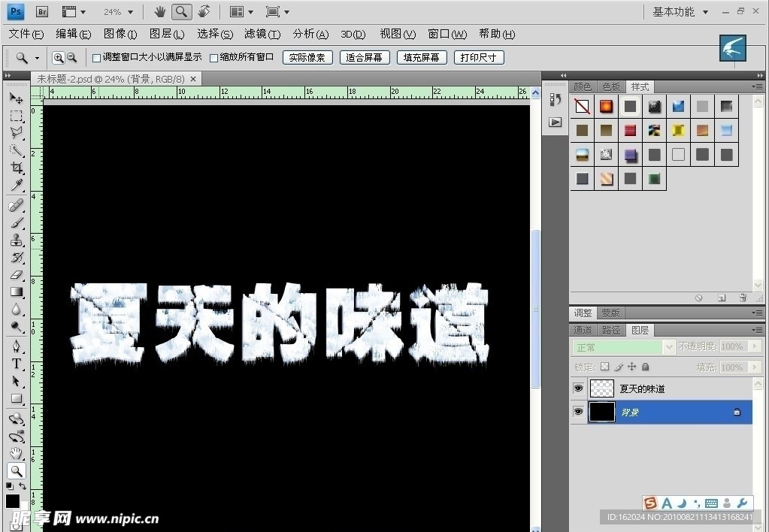Click the zoom-out magnifier in options bar
Viewport: 769px width, 532px height.
pyautogui.click(x=72, y=58)
